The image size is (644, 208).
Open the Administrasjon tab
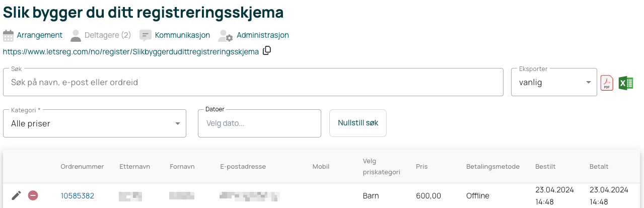(263, 35)
